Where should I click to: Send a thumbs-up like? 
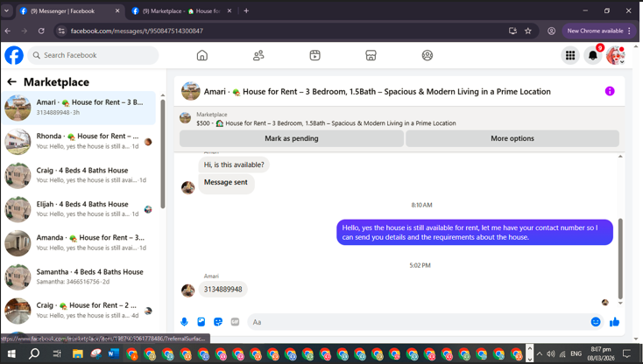[x=614, y=322]
